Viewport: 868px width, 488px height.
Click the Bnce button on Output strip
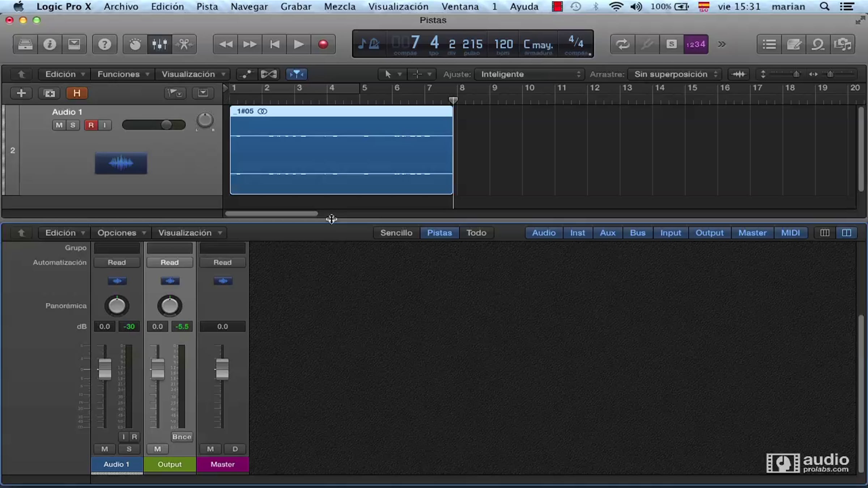click(182, 437)
